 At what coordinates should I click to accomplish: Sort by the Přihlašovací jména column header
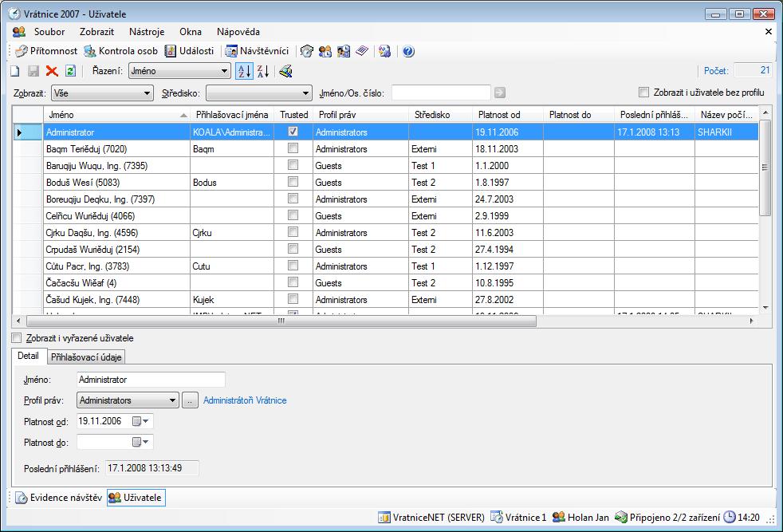tap(232, 115)
